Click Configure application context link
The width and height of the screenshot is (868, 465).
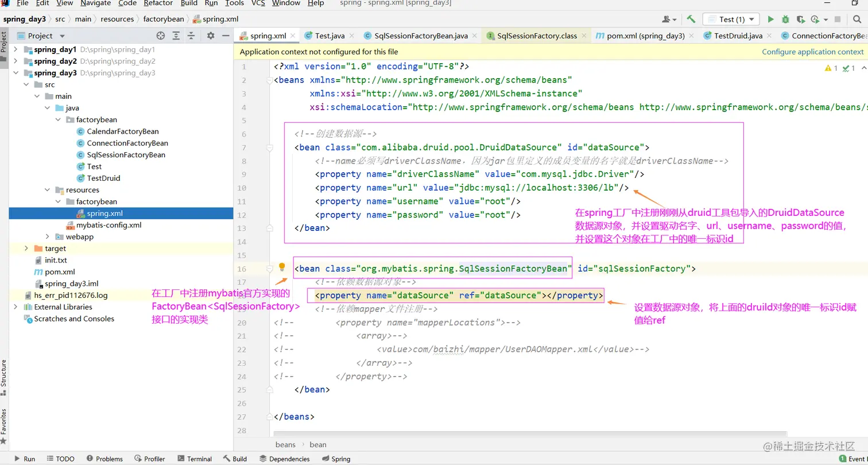(812, 52)
